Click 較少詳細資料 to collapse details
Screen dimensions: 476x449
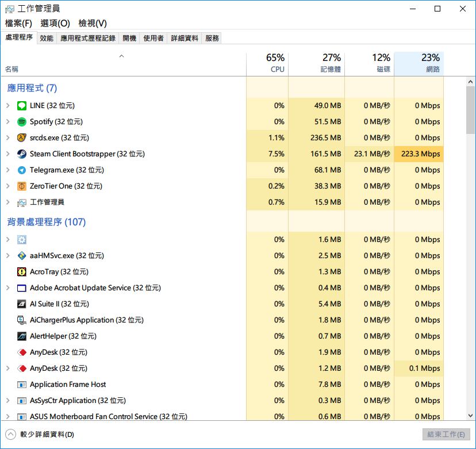tap(40, 435)
